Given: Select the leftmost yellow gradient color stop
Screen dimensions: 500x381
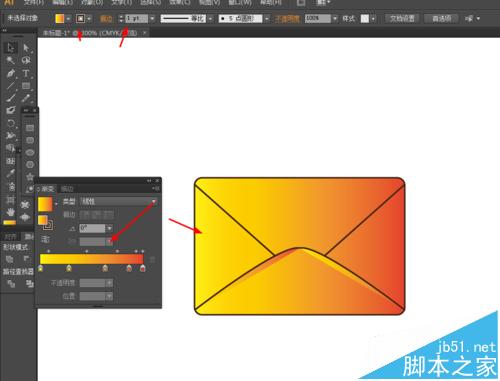Looking at the screenshot, I should point(41,268).
